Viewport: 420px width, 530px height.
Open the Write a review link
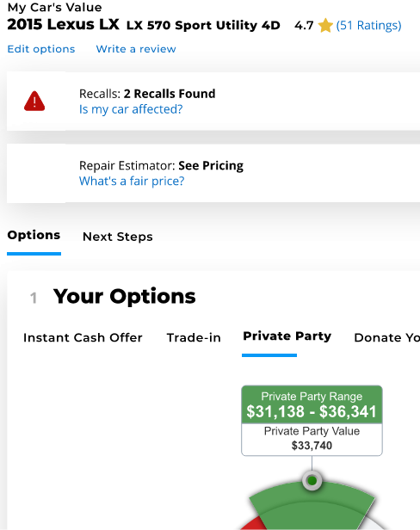(x=136, y=49)
